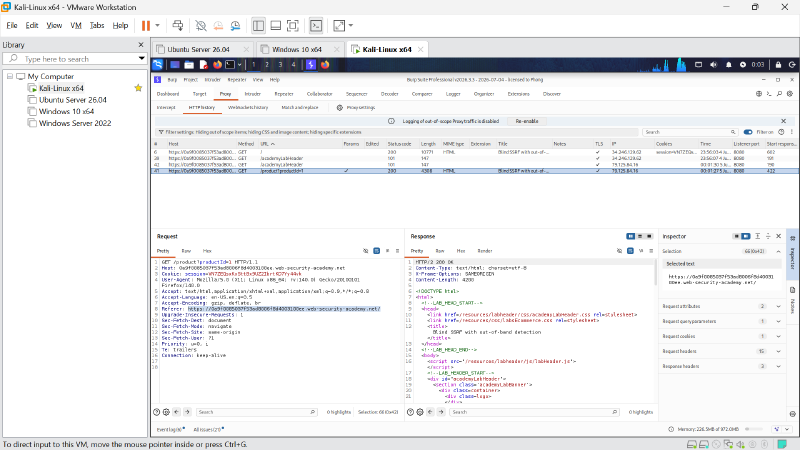This screenshot has height=450, width=800.
Task: Open the request pane search settings gear
Action: [x=166, y=412]
